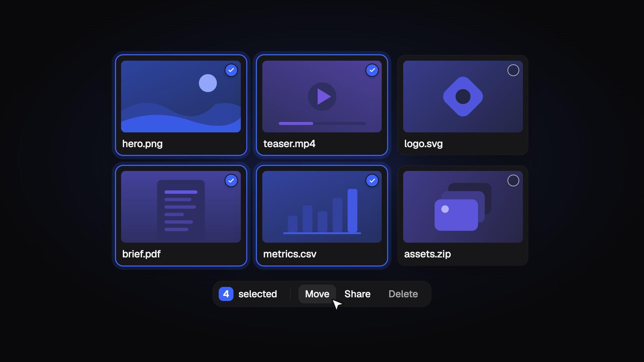Click the blue 4 selection count badge
644x362 pixels.
point(226,294)
